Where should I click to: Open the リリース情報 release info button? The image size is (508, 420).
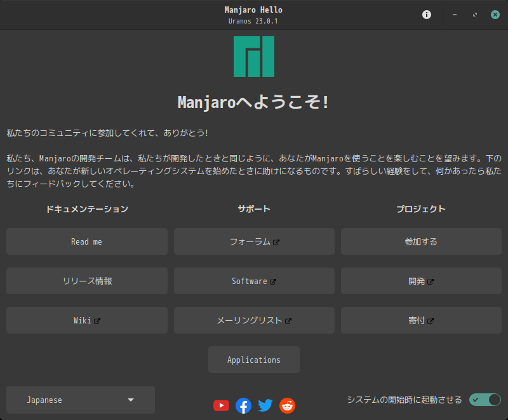tap(87, 281)
